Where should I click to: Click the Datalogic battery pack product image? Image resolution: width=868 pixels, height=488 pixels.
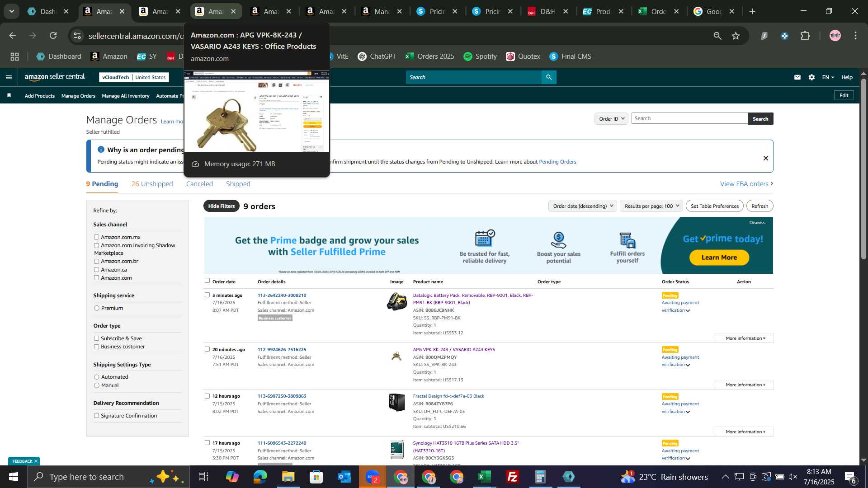pos(396,301)
